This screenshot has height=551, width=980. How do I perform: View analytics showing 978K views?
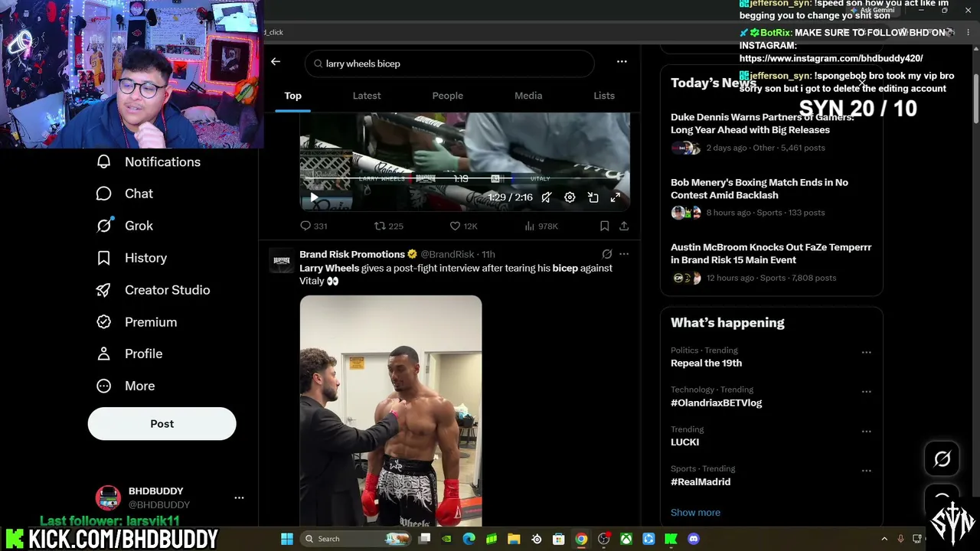541,226
